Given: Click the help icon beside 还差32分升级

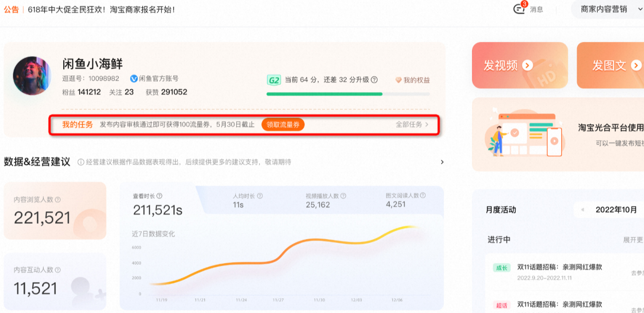Looking at the screenshot, I should tap(374, 80).
